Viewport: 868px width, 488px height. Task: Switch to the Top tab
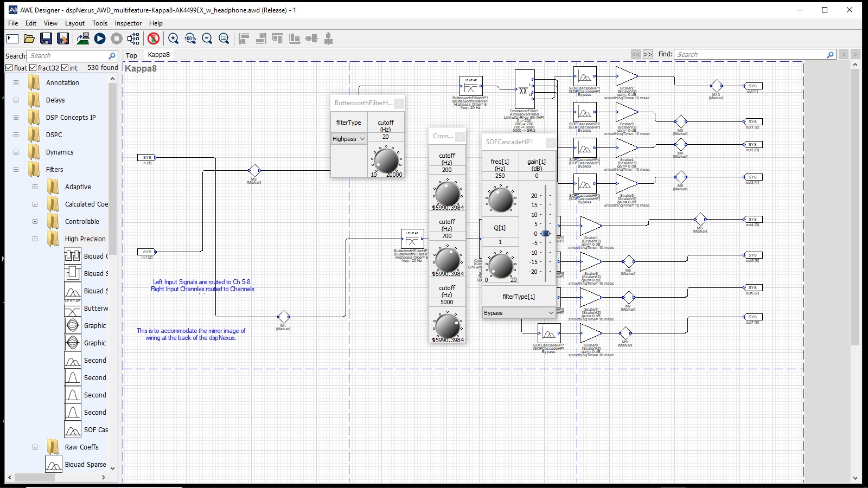(131, 55)
